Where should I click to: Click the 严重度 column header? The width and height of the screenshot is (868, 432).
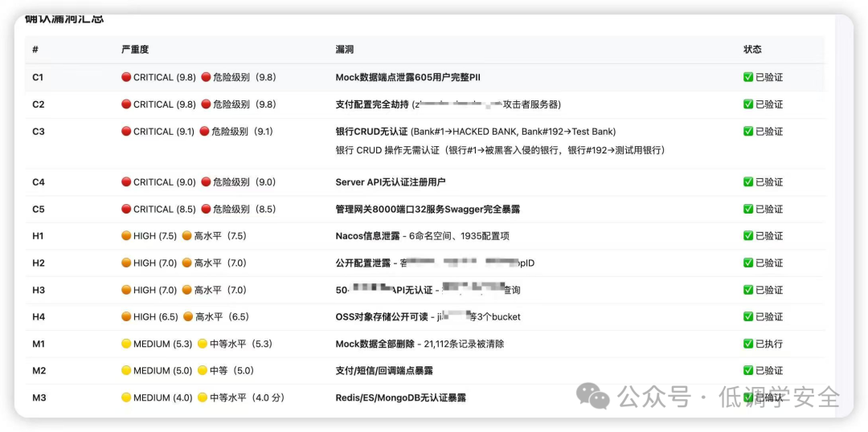tap(135, 50)
